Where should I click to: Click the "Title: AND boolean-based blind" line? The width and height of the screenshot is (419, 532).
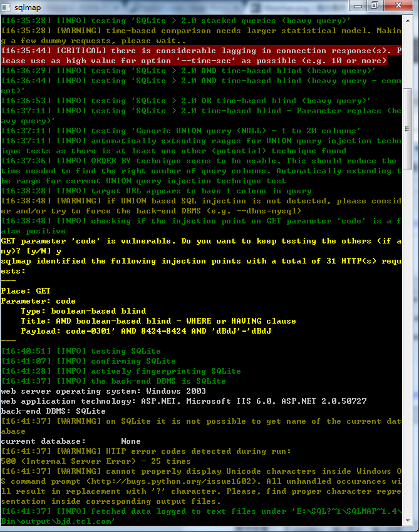click(158, 321)
